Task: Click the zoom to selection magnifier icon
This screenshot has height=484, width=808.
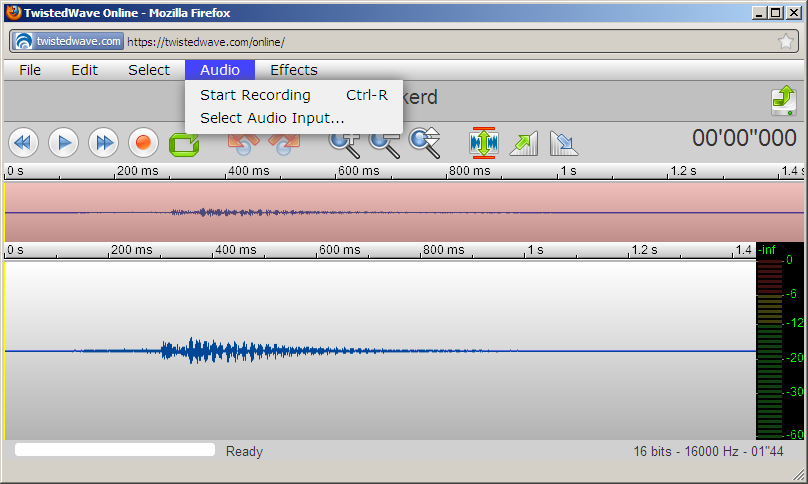Action: pyautogui.click(x=425, y=143)
